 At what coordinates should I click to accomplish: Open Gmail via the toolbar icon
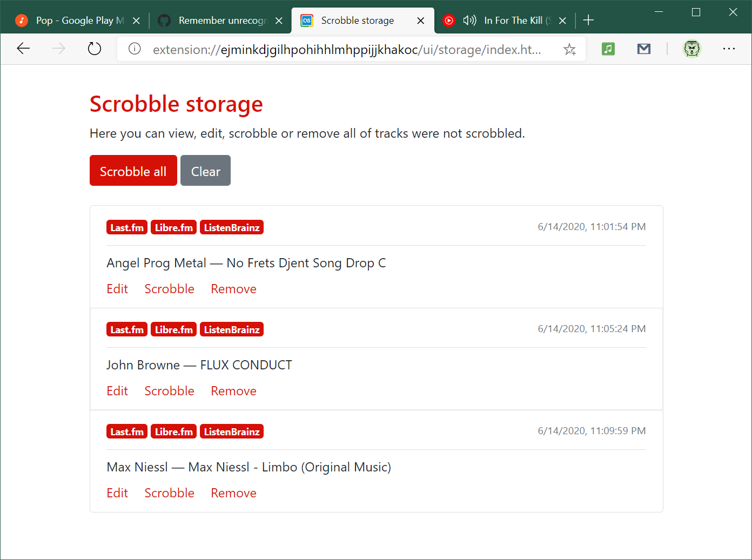pyautogui.click(x=643, y=49)
